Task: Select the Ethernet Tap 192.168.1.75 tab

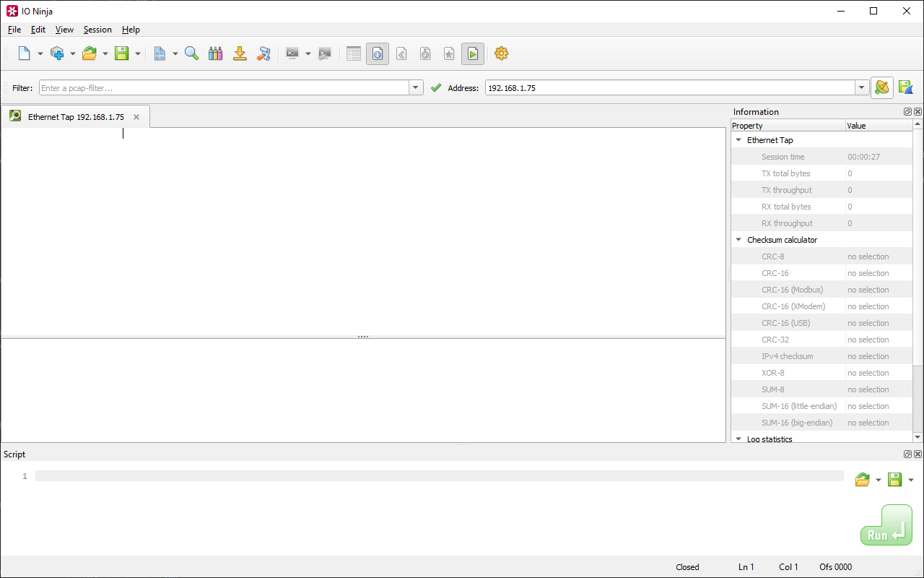Action: tap(75, 117)
